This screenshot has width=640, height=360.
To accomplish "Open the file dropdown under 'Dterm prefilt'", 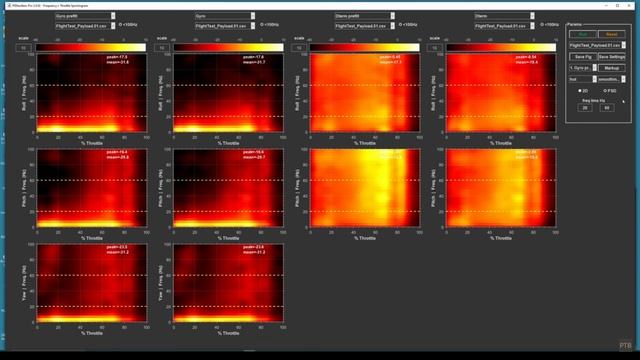I will 364,26.
